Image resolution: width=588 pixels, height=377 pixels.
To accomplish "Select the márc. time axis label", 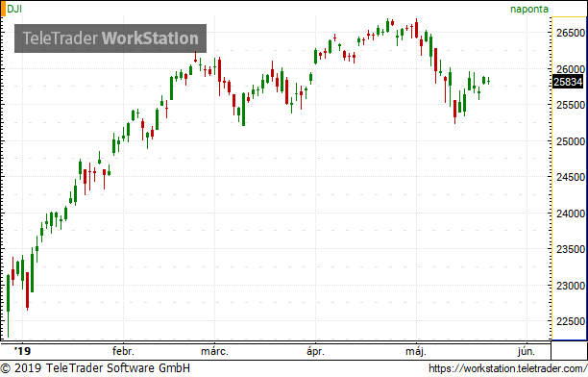I will 214,351.
